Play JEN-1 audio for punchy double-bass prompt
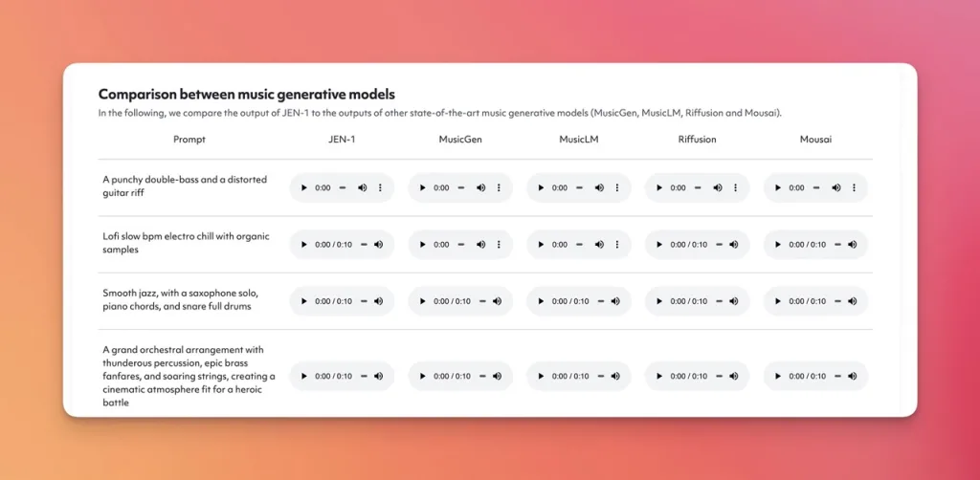Viewport: 980px width, 480px height. point(304,188)
